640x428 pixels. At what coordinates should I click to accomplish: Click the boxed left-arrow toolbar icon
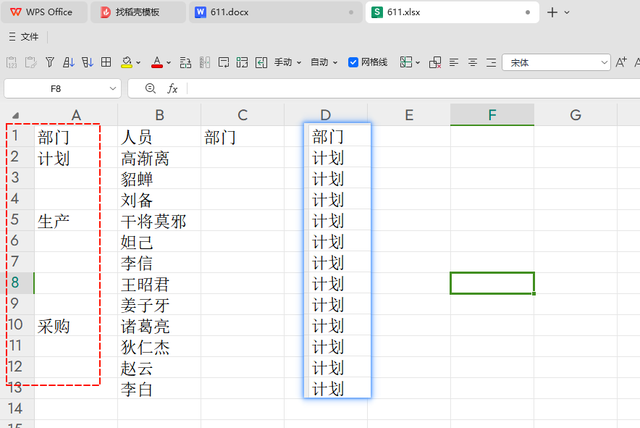pos(261,62)
